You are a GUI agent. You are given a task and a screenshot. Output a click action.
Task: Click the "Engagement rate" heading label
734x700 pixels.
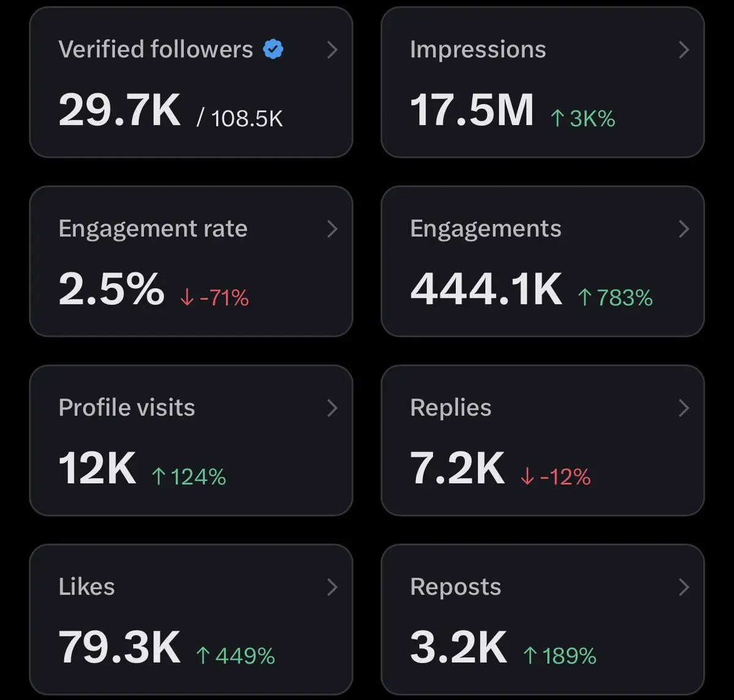click(153, 229)
